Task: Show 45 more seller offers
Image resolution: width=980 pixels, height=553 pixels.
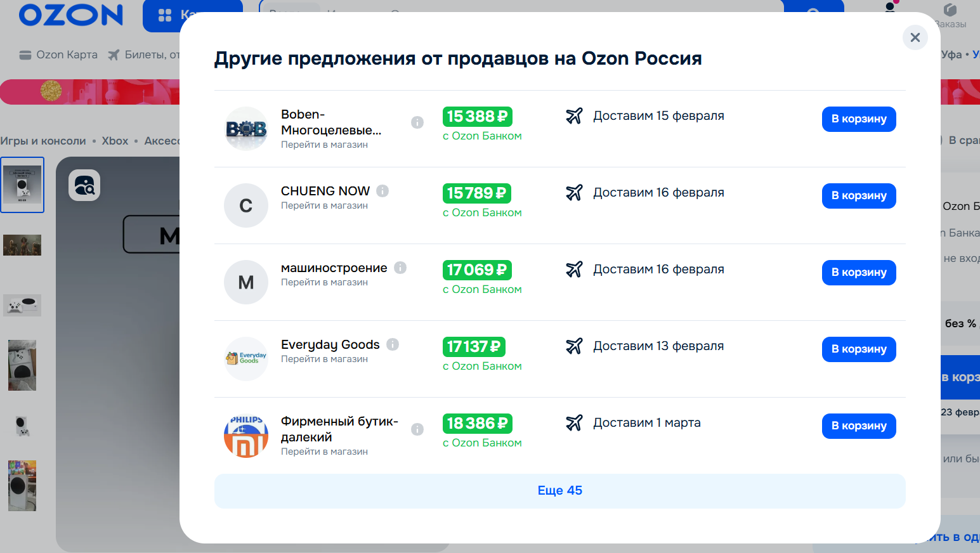Action: [x=559, y=491]
